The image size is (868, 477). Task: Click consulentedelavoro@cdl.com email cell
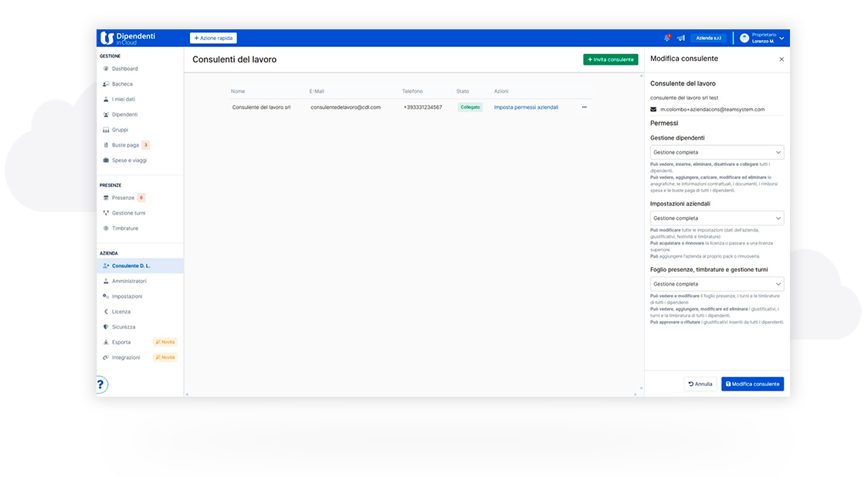pyautogui.click(x=345, y=107)
